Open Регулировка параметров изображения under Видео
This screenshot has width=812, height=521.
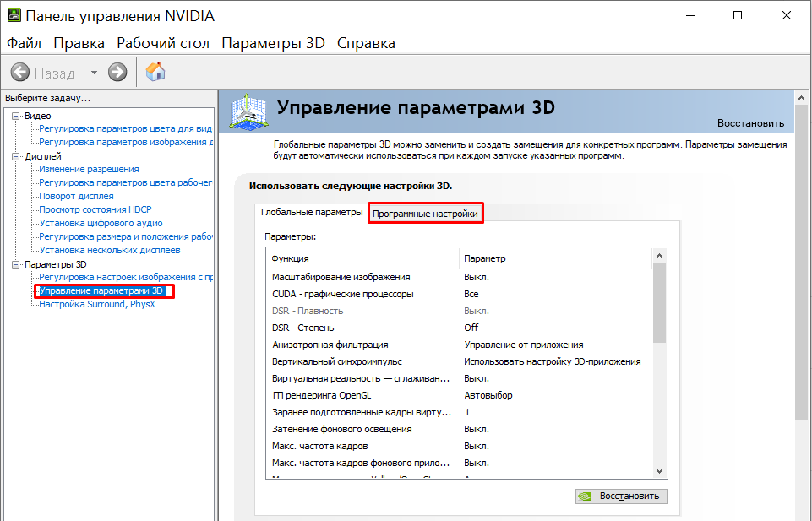point(125,142)
